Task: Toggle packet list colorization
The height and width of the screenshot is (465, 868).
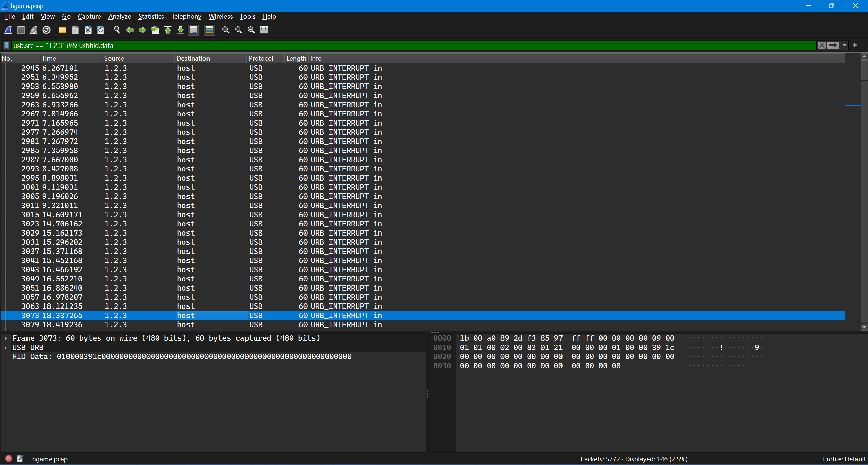Action: tap(210, 30)
